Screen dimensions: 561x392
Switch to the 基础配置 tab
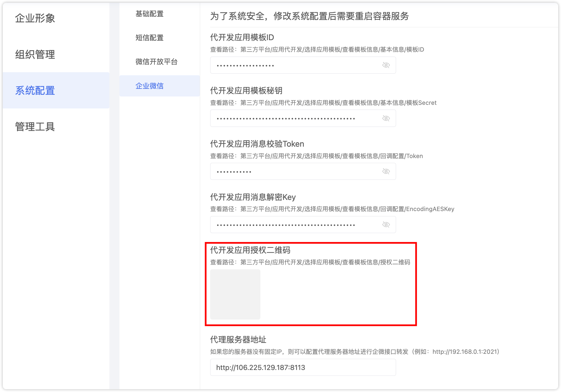150,14
